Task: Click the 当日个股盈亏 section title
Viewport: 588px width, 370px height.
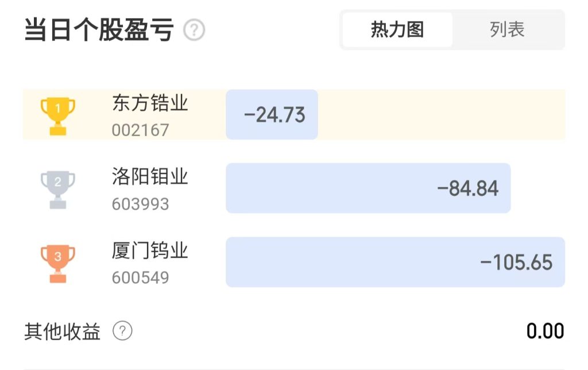Action: 99,30
